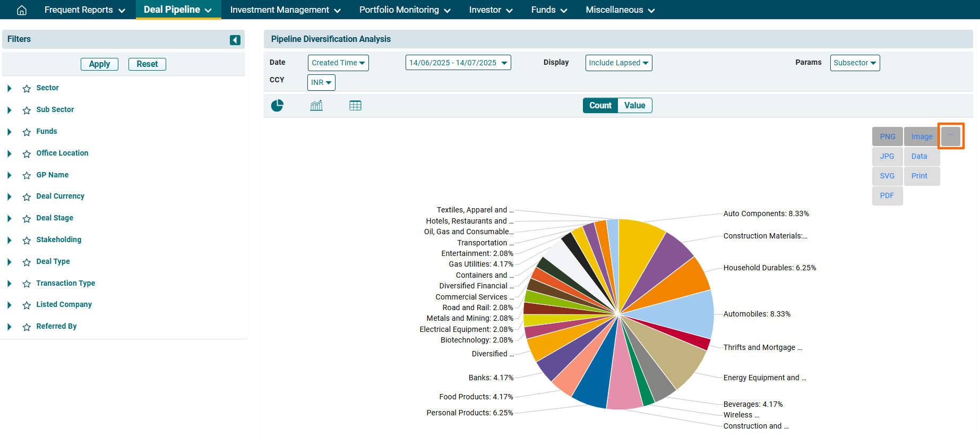Open the Created Time date dropdown
Screen dimensions: 980x436
[338, 63]
